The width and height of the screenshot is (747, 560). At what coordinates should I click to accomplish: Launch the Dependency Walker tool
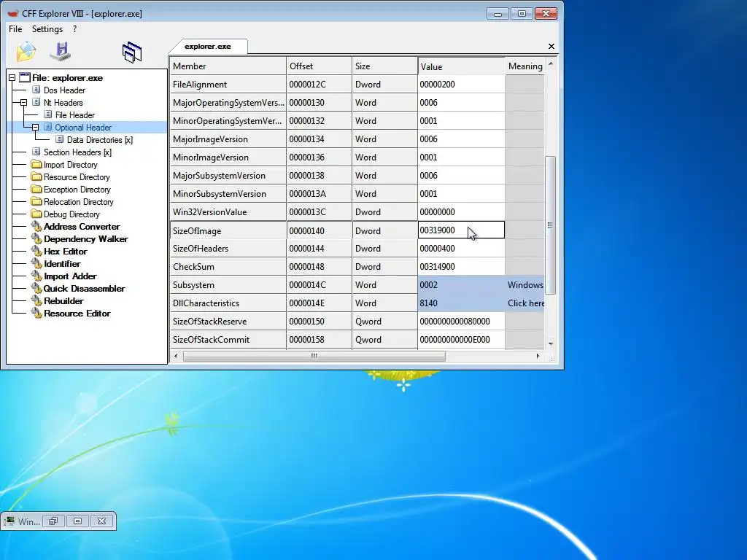(x=86, y=238)
